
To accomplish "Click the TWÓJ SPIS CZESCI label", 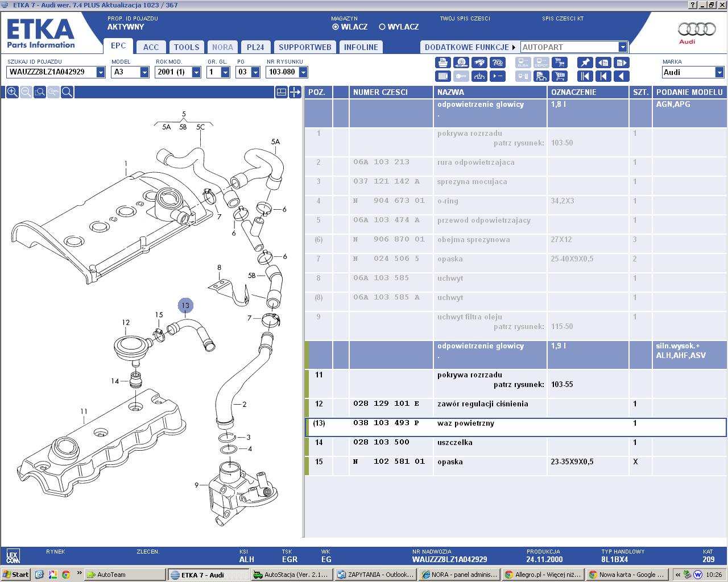I will click(x=465, y=19).
